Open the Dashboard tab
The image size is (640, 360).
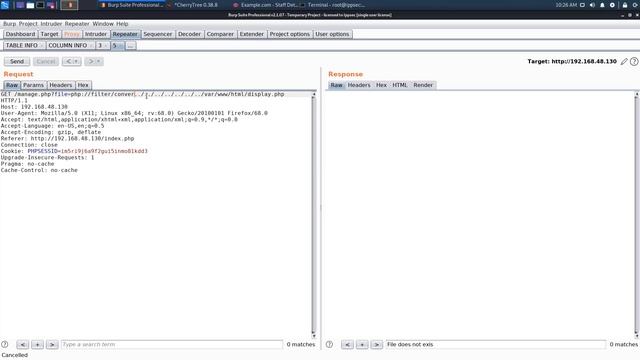point(20,34)
